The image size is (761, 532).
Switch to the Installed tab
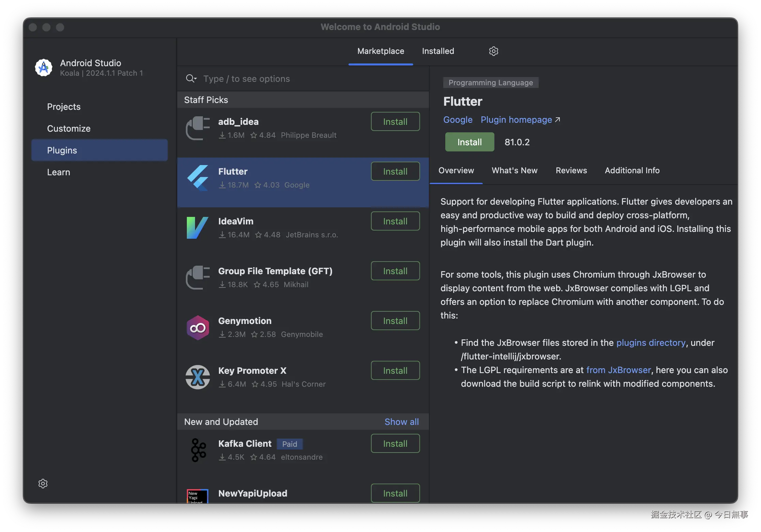[438, 51]
